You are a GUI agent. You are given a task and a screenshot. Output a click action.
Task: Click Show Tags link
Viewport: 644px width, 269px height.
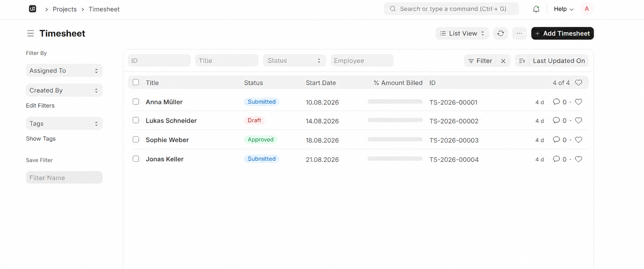(x=41, y=139)
